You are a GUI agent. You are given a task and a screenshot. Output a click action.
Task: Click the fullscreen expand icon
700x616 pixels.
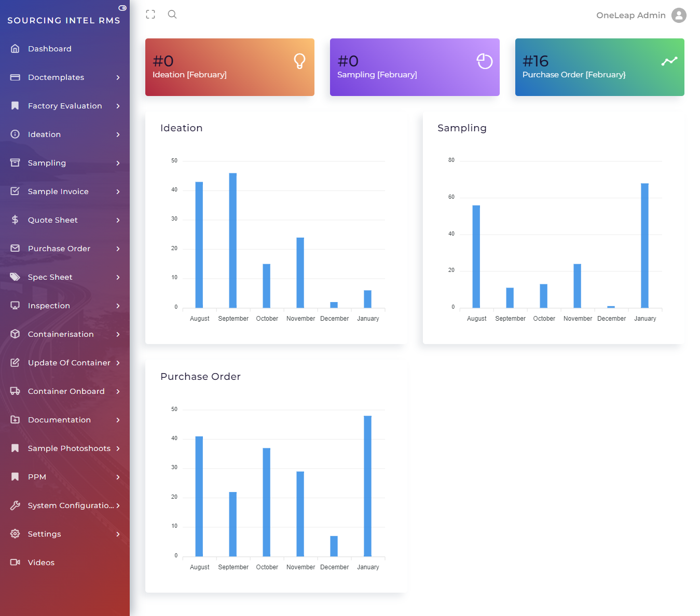[150, 15]
